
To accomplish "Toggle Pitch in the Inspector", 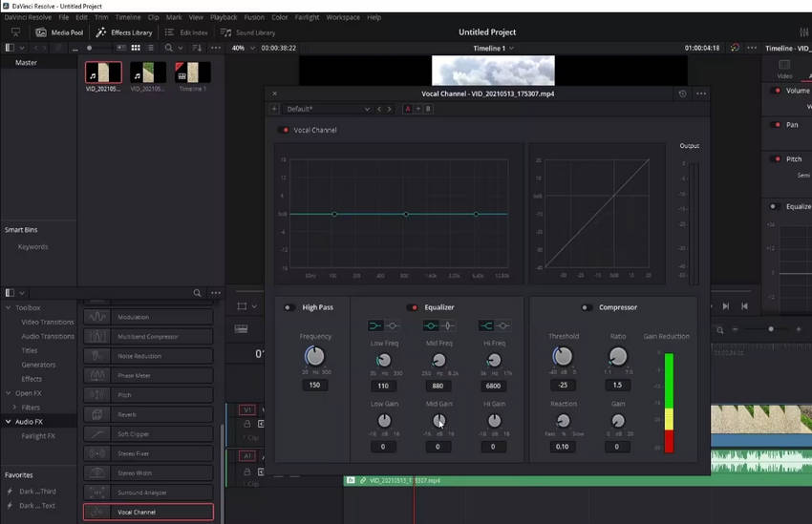I will 777,158.
